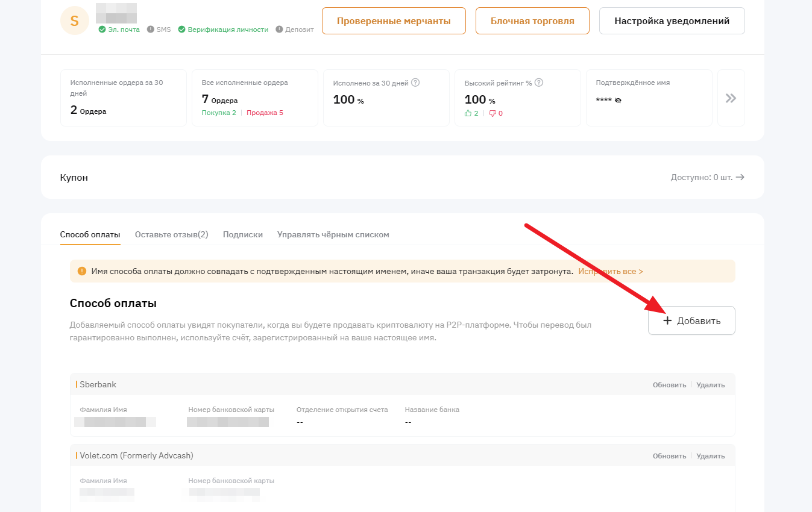Click the Верификация личности checkmark icon
812x512 pixels.
pyautogui.click(x=181, y=29)
